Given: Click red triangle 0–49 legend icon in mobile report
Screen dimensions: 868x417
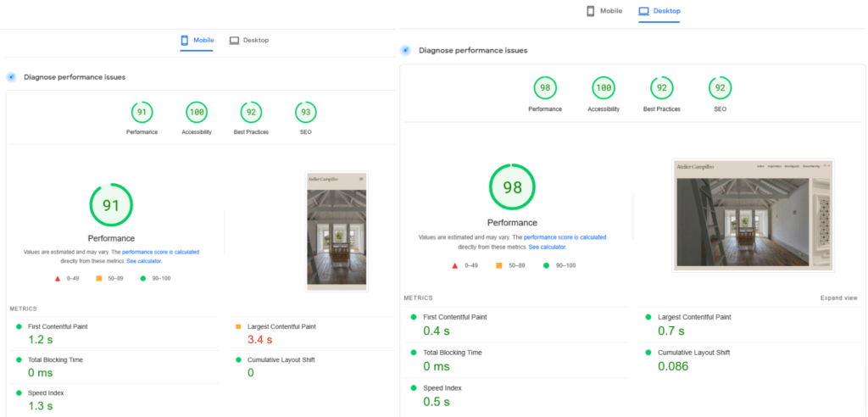Looking at the screenshot, I should (x=57, y=279).
